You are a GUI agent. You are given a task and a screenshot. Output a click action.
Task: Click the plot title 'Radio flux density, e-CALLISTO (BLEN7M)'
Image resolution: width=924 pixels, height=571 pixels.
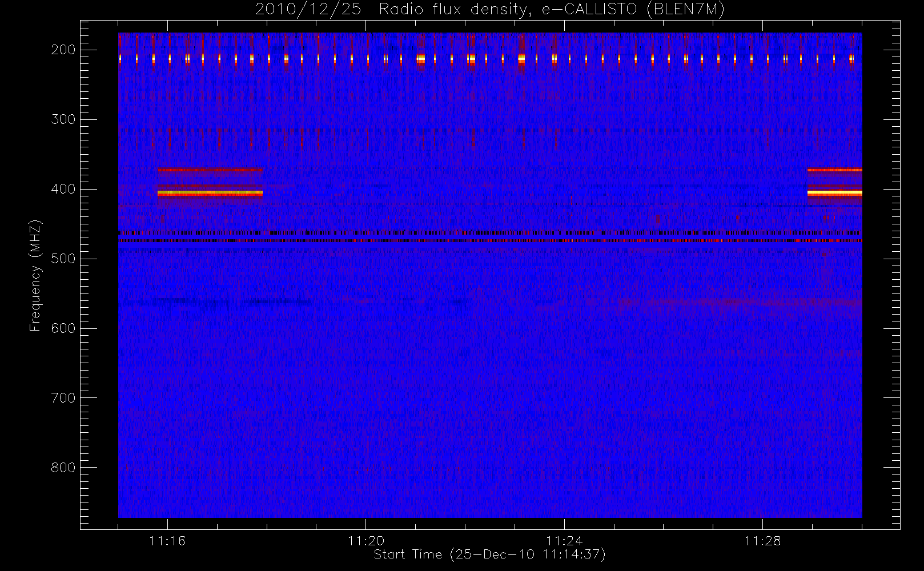tap(552, 9)
